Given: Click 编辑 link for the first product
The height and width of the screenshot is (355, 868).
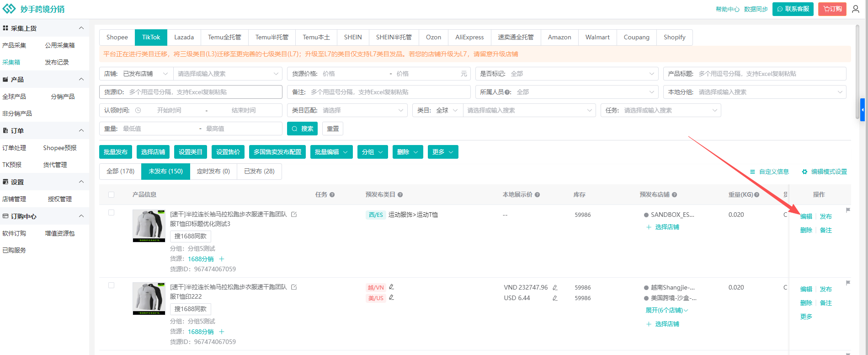Looking at the screenshot, I should coord(806,216).
